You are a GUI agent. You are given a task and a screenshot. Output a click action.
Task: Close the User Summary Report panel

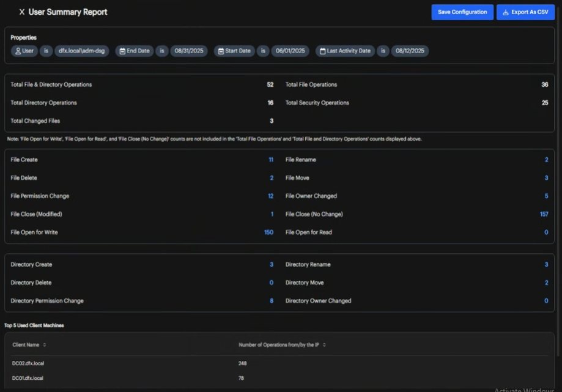(22, 12)
